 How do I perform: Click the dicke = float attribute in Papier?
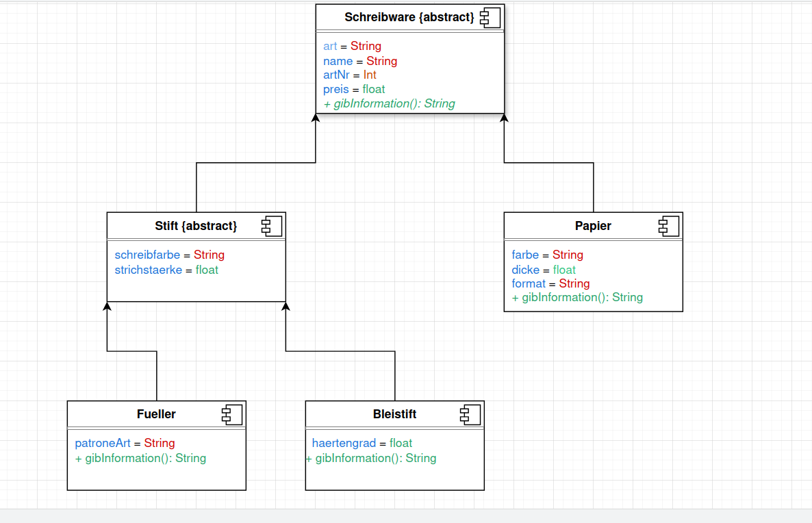tap(543, 270)
